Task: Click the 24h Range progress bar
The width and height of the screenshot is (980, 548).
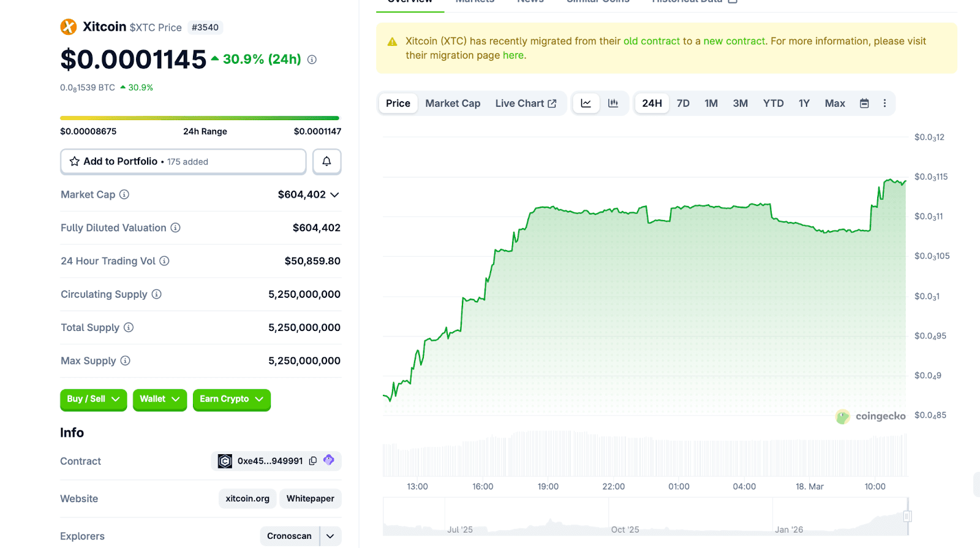Action: coord(200,118)
